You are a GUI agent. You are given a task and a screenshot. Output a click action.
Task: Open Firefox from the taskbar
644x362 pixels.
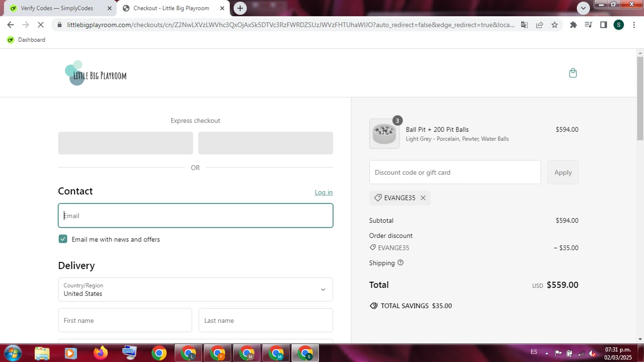click(100, 353)
